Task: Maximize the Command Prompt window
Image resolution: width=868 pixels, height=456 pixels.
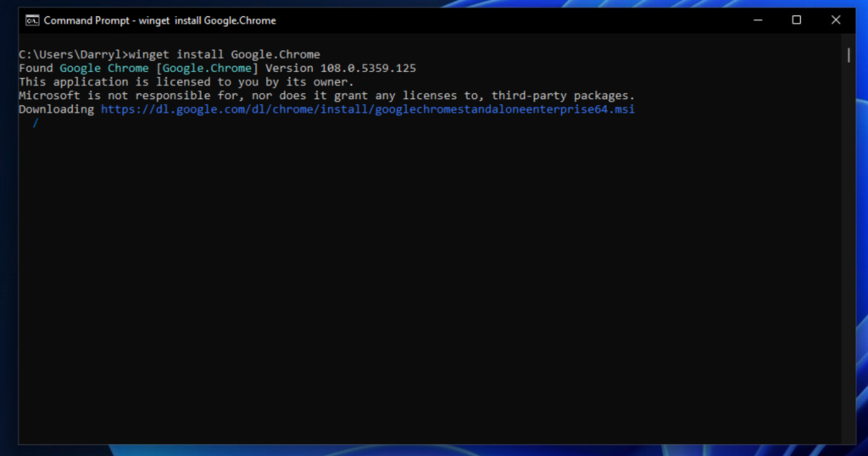Action: pyautogui.click(x=797, y=20)
